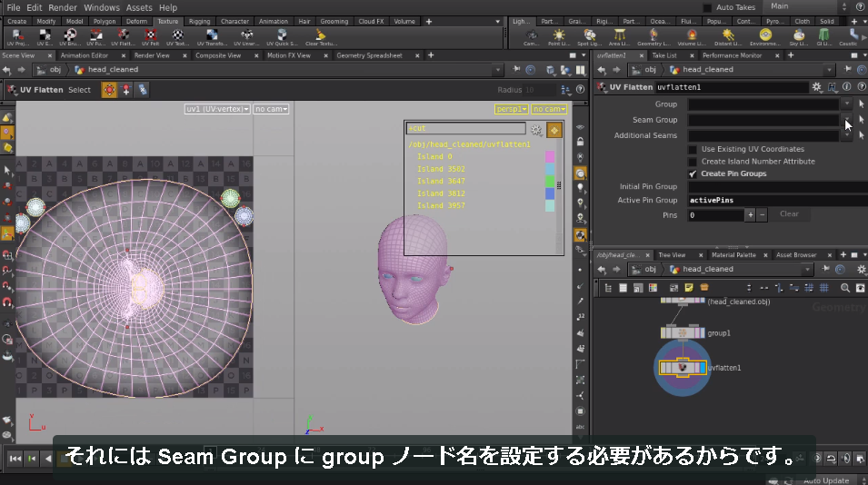This screenshot has width=868, height=485.
Task: Select the uvflatten1 node in the network
Action: pyautogui.click(x=683, y=368)
